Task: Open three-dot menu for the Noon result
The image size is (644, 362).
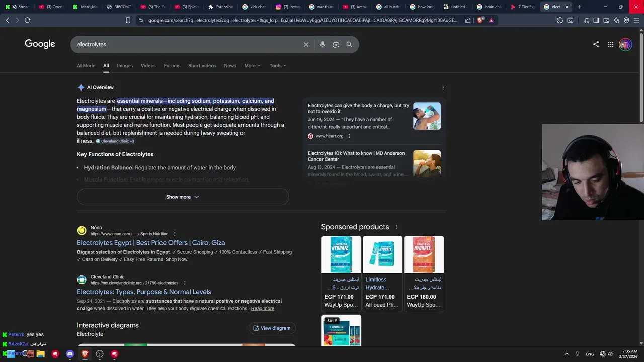Action: click(175, 234)
